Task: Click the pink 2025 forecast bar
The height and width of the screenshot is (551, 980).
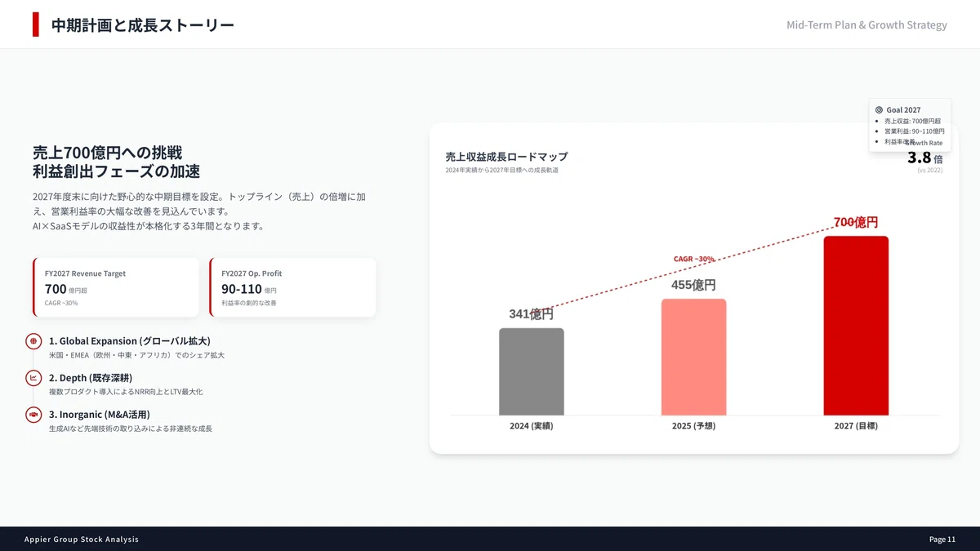Action: coord(693,357)
